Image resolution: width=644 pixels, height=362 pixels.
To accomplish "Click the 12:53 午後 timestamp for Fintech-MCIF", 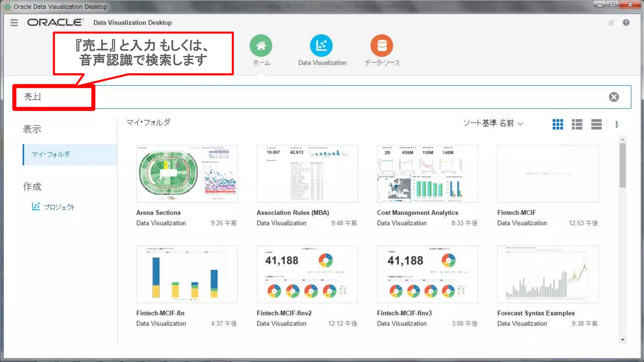I will tap(583, 223).
